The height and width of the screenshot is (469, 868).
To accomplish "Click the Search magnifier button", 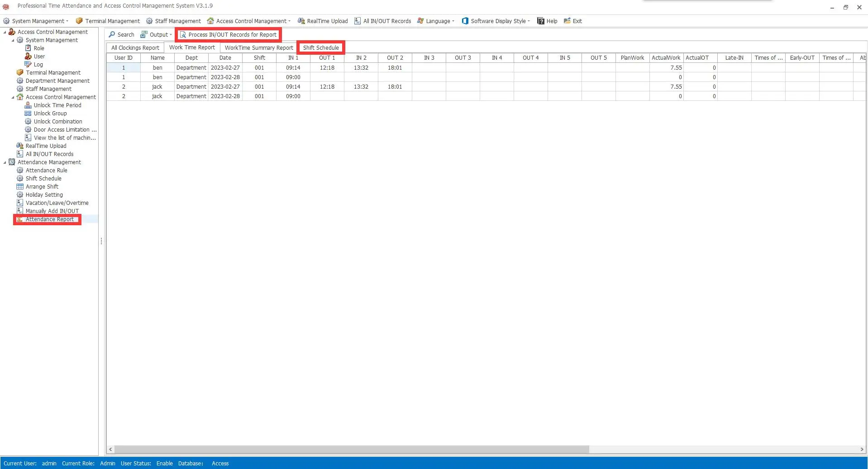I will [121, 34].
